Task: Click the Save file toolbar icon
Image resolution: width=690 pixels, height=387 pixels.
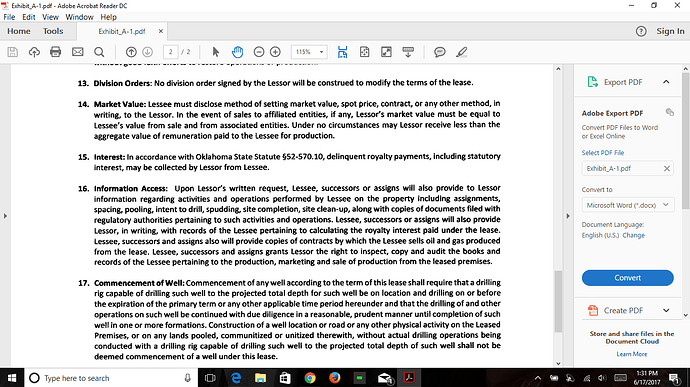Action: tap(13, 52)
